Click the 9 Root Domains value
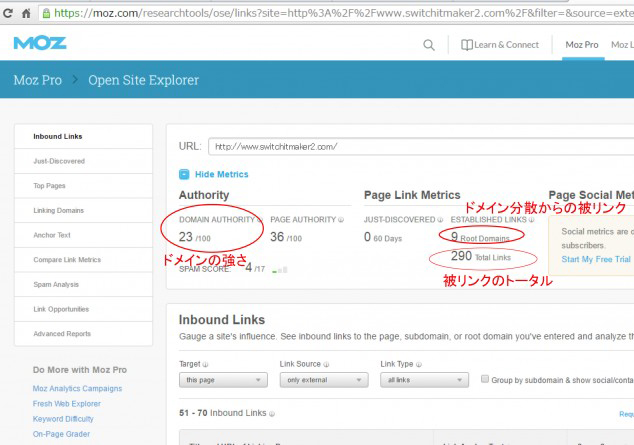 tap(480, 237)
